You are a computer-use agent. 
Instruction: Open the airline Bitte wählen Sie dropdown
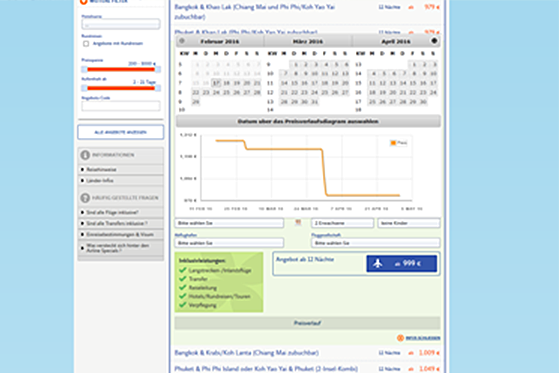(x=375, y=243)
